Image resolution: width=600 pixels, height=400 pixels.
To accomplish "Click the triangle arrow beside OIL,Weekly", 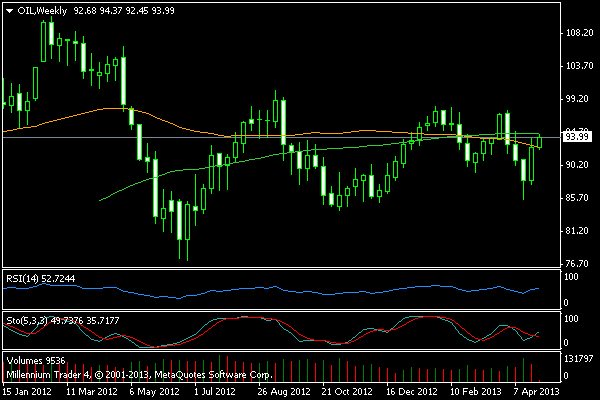I will coord(9,10).
